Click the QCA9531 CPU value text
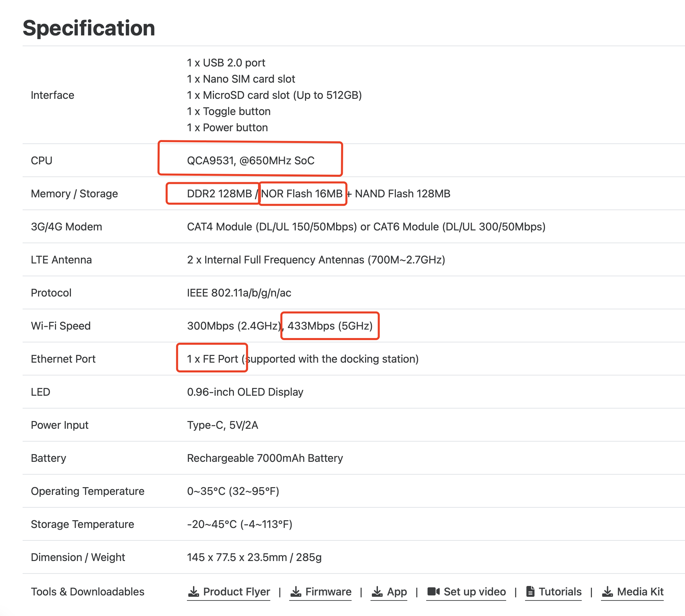 pyautogui.click(x=251, y=161)
